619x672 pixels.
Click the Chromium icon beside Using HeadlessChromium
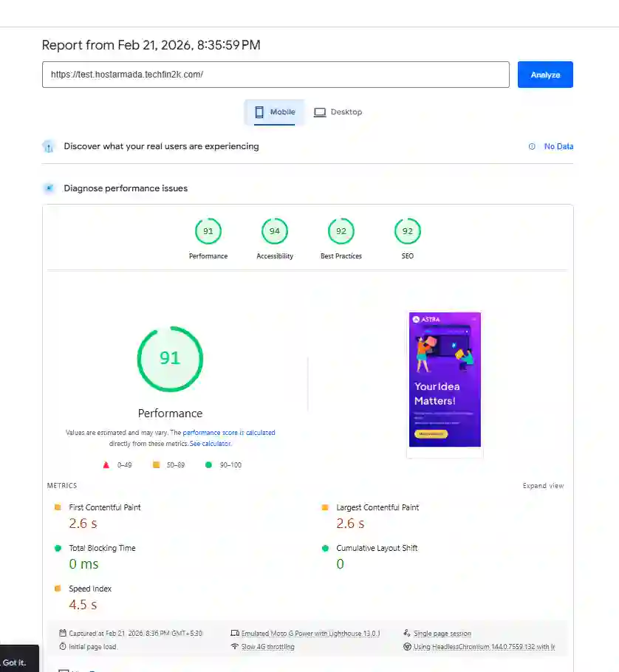point(407,646)
